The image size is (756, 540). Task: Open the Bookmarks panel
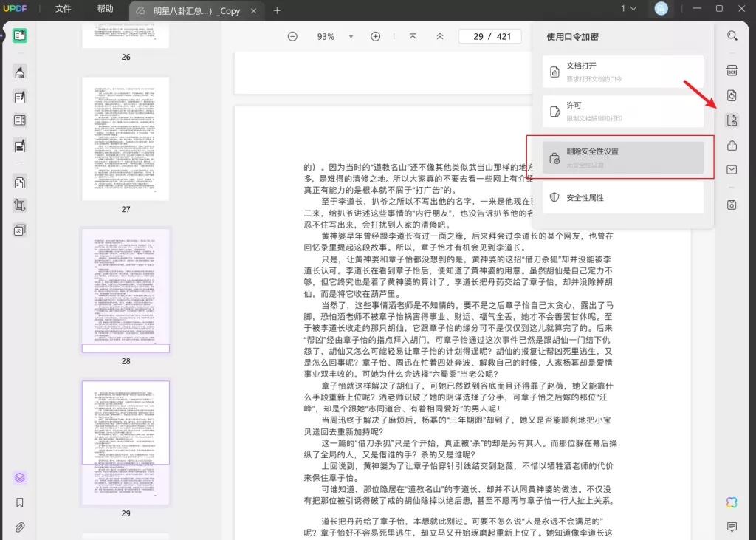(20, 502)
